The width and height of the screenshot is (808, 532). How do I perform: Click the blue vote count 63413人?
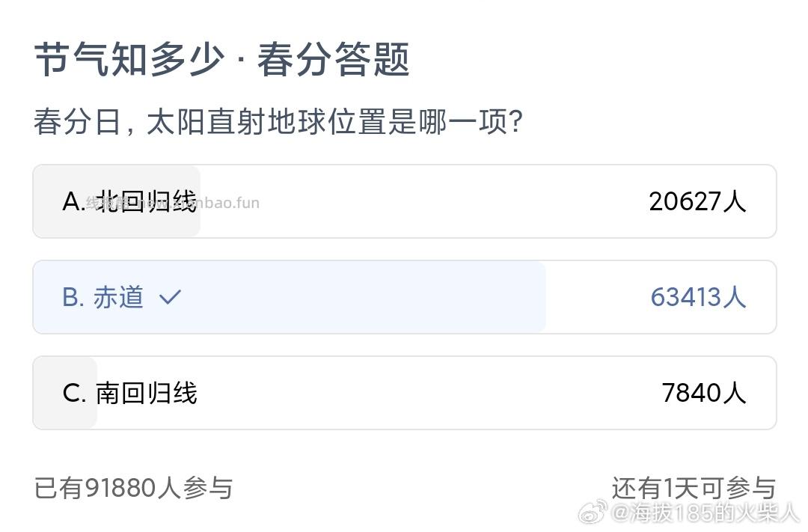coord(697,297)
